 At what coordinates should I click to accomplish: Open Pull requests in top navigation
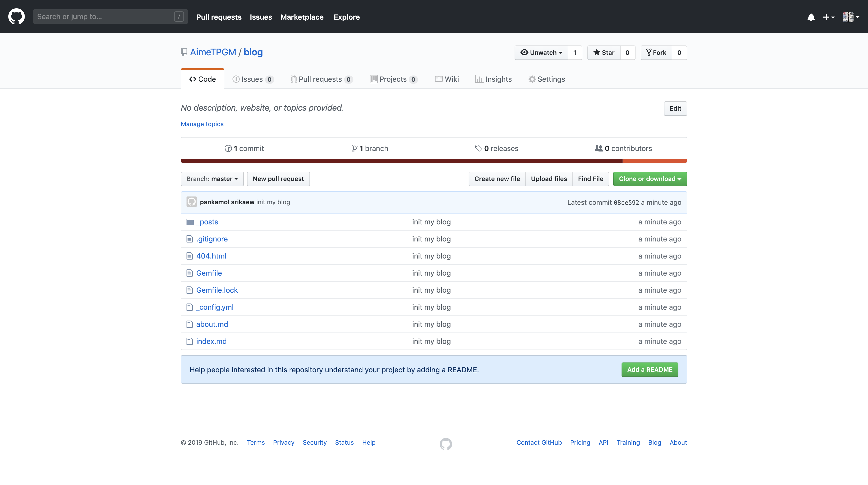tap(219, 17)
